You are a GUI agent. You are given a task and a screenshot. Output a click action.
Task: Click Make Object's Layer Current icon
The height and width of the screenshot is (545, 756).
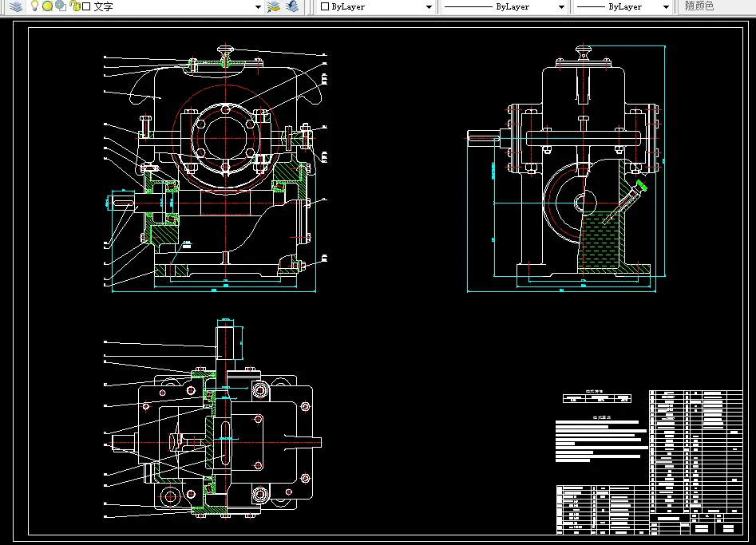click(x=274, y=6)
